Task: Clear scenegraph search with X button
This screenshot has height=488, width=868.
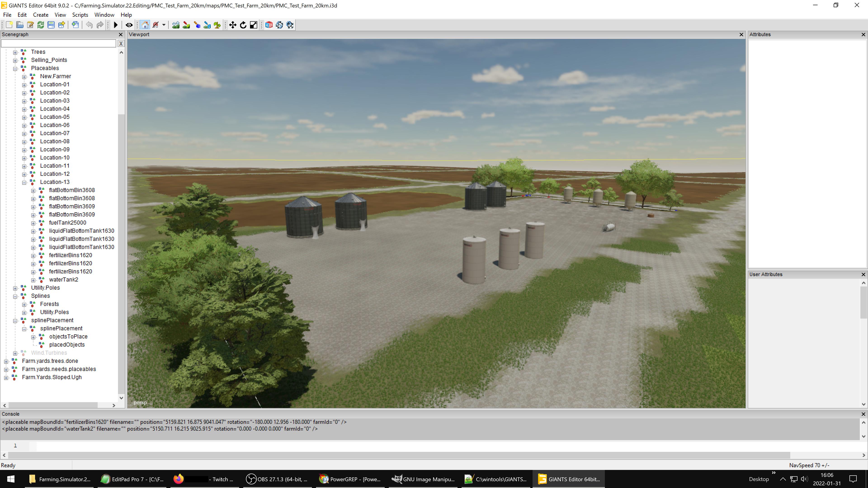Action: (121, 43)
